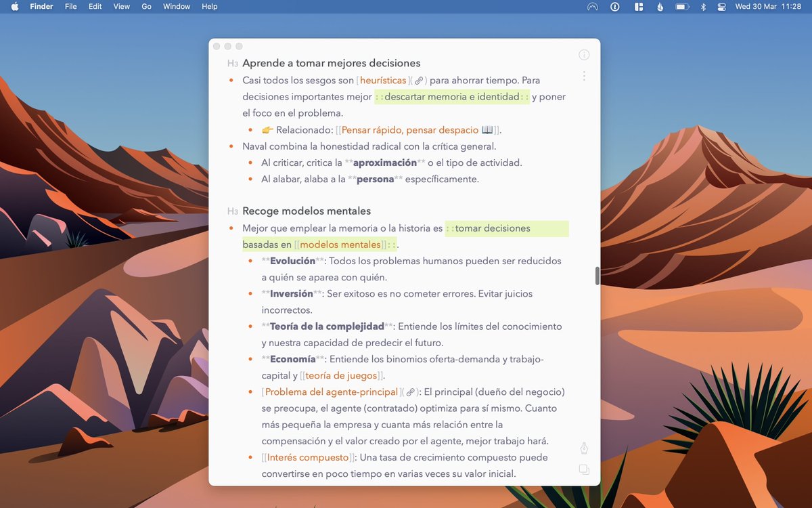Click the bold word persona

tap(375, 179)
